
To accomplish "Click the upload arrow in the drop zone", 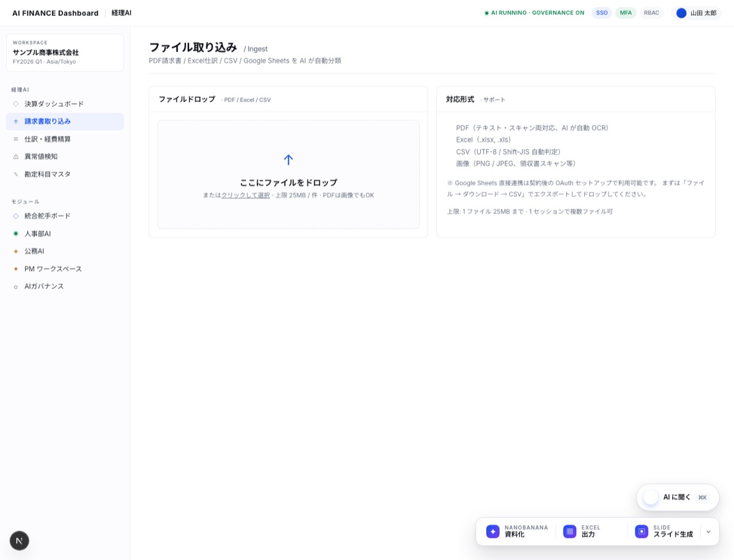I will (x=288, y=160).
